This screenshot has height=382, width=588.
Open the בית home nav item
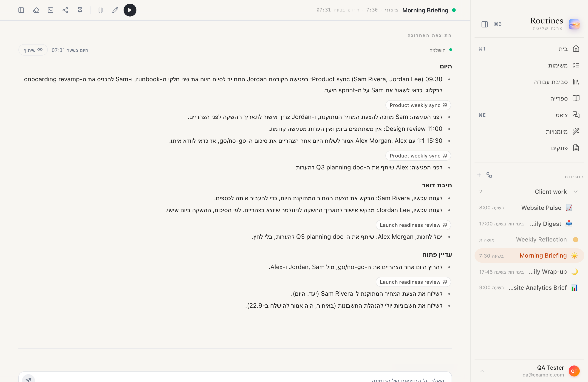tap(529, 49)
